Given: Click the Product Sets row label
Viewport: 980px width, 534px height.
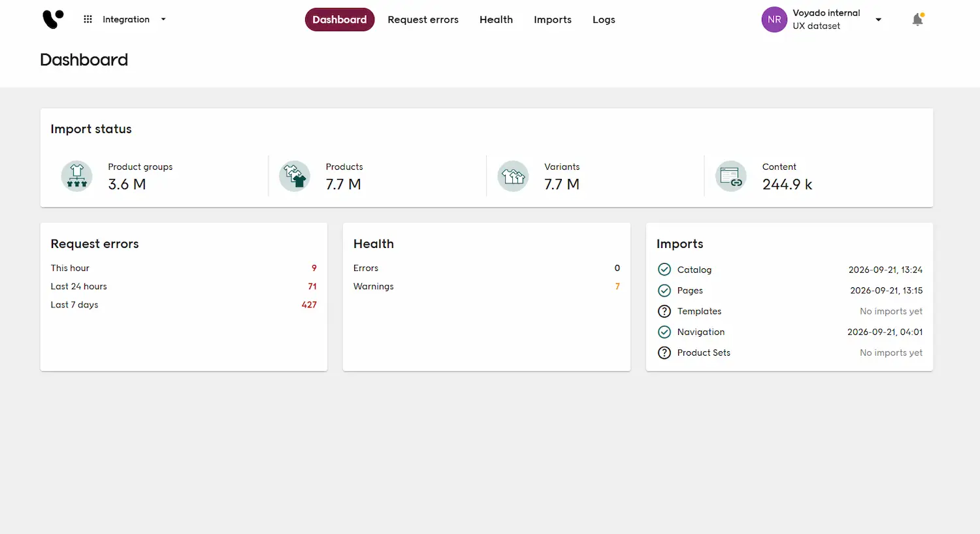Looking at the screenshot, I should click(x=704, y=353).
